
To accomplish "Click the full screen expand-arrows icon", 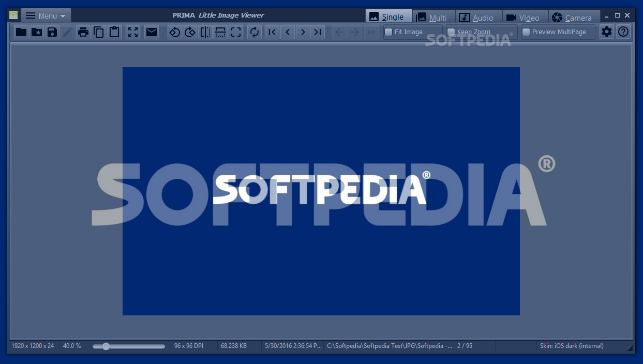I will point(133,33).
